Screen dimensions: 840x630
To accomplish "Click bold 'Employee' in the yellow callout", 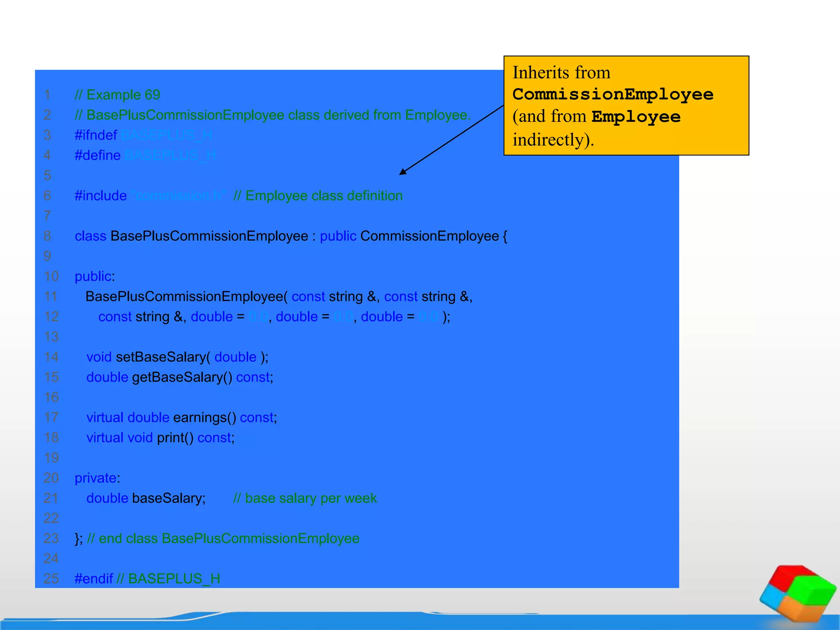I will point(636,117).
